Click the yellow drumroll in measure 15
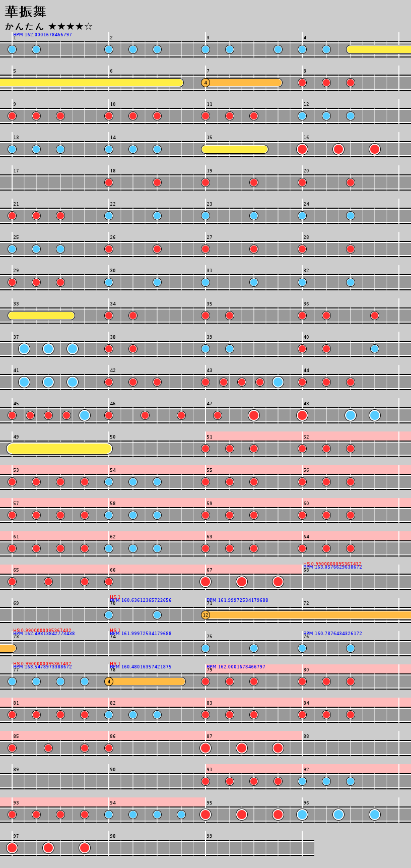The image size is (411, 868). [235, 149]
